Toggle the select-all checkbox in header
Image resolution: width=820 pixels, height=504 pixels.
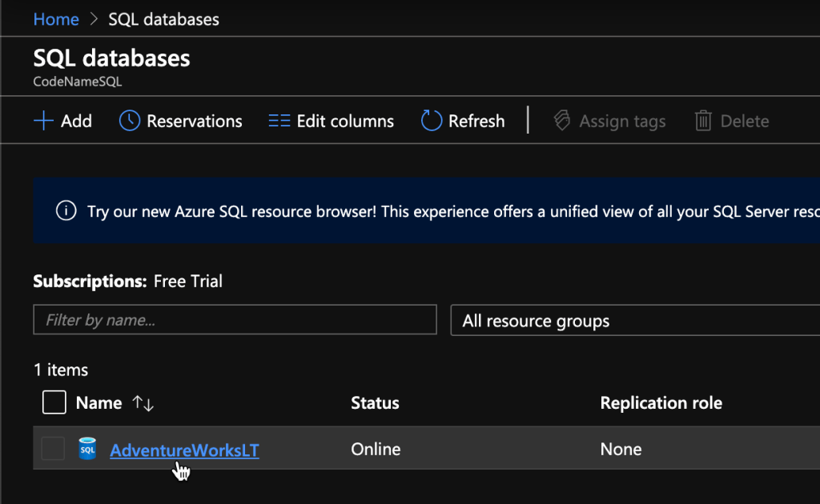coord(54,403)
